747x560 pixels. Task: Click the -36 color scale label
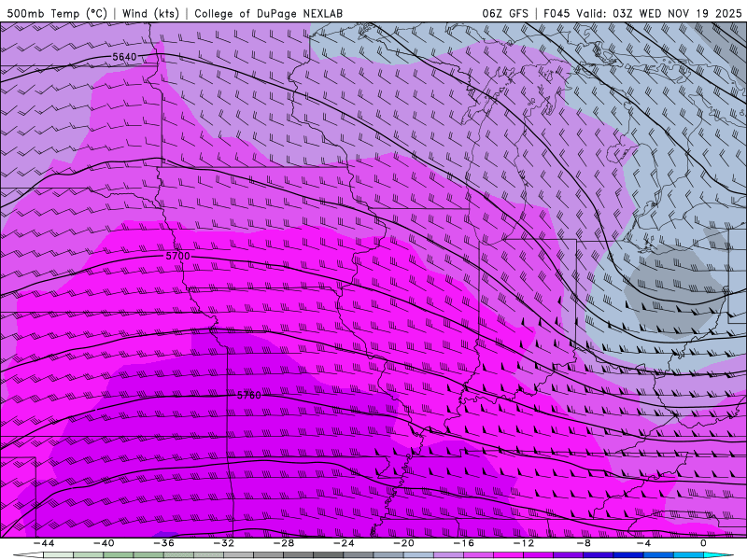click(x=163, y=543)
